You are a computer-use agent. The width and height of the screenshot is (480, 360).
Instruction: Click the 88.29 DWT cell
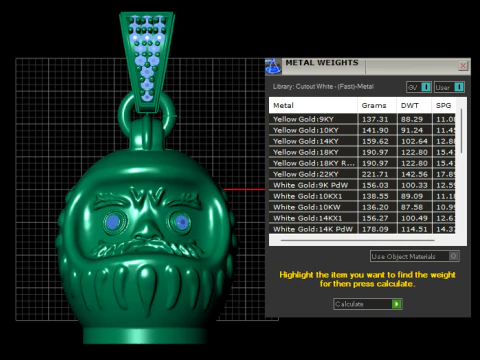pos(414,119)
